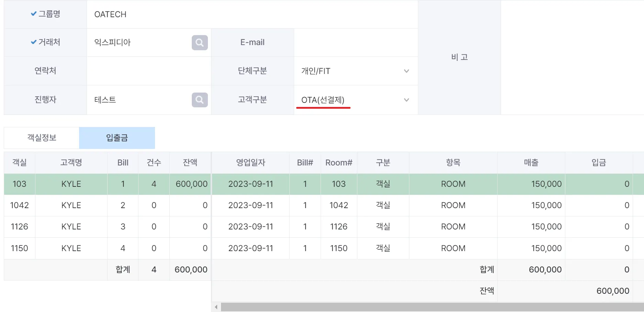Click the checkmark beside 그룹명 label

34,14
